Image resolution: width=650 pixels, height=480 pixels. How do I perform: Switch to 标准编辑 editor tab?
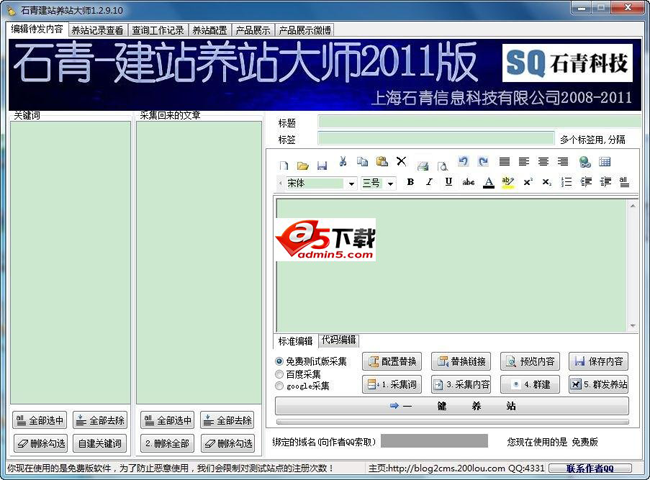[295, 341]
